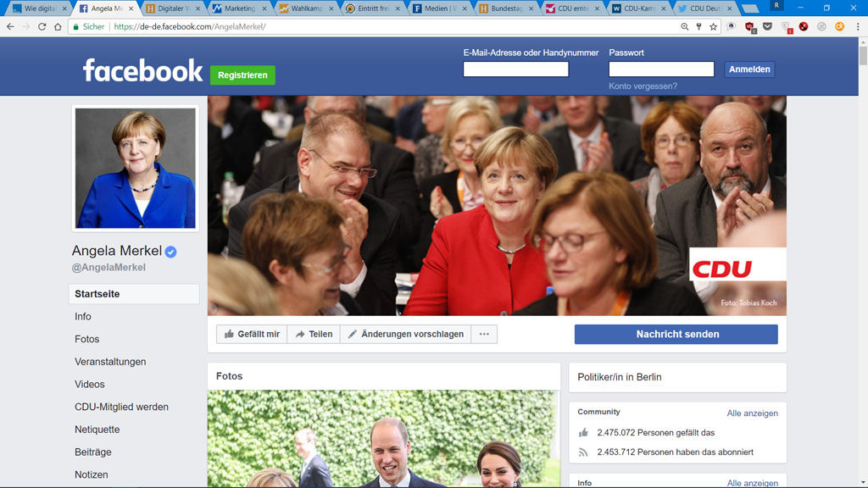Click the E-Mail-Adresse input field
The height and width of the screenshot is (488, 868).
[515, 69]
